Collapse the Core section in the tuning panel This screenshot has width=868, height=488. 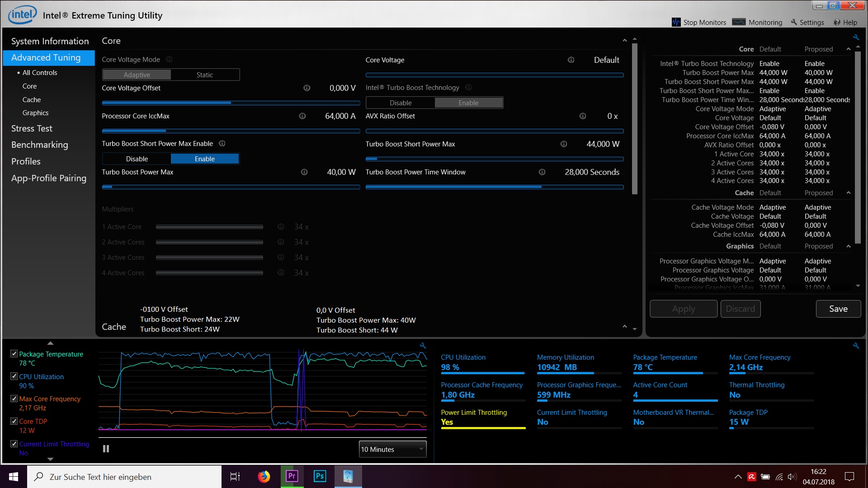tap(625, 41)
